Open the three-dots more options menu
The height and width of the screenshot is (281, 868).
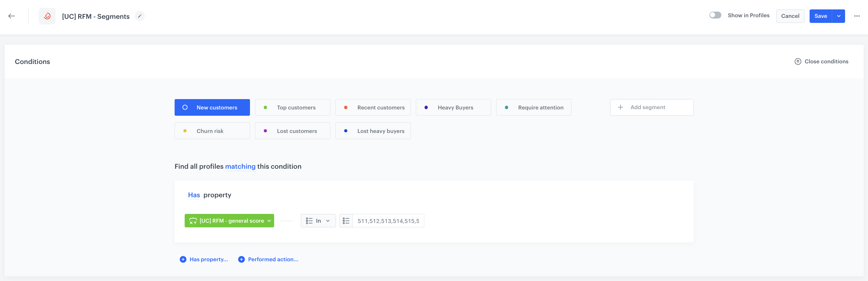pos(857,16)
